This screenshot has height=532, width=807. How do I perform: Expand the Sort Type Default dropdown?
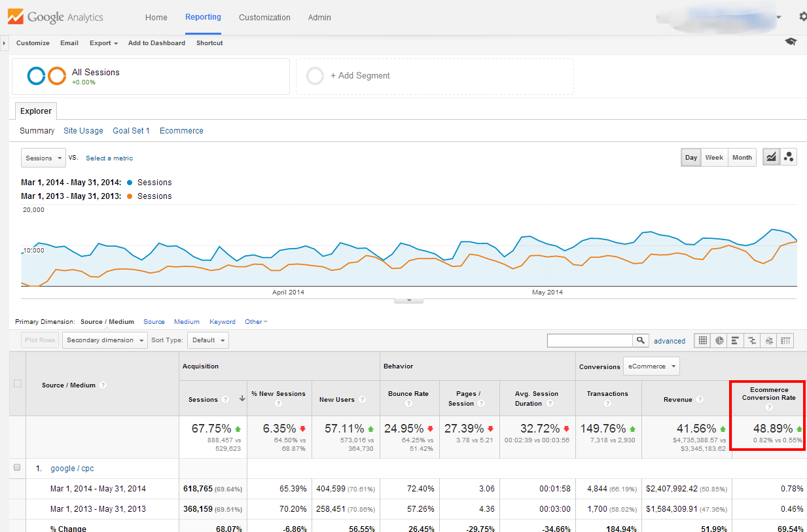208,340
